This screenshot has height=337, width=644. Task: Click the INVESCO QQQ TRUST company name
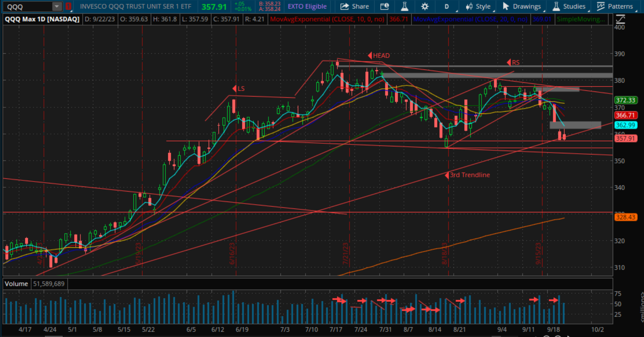click(x=135, y=7)
